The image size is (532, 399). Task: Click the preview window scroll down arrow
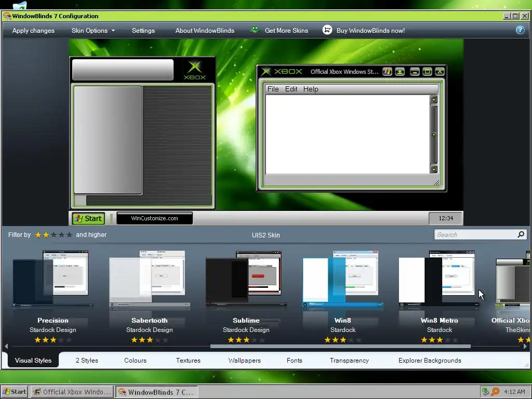tap(434, 169)
